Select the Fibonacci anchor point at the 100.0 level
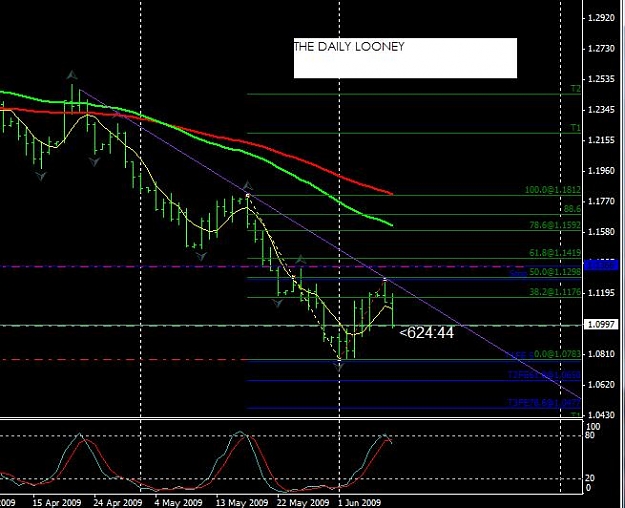The width and height of the screenshot is (625, 508). click(248, 195)
